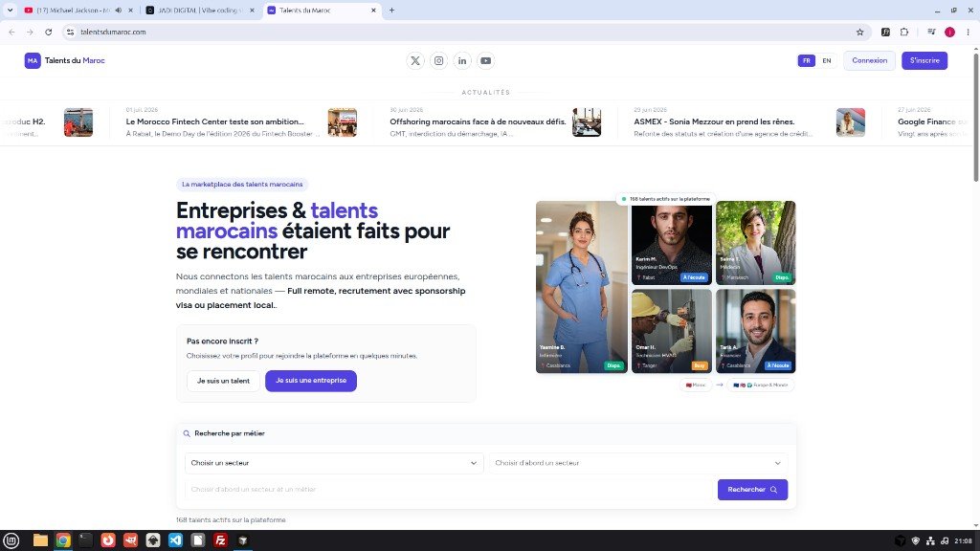Click the Europe & Monde destination badge
This screenshot has height=551, width=980.
pos(761,385)
